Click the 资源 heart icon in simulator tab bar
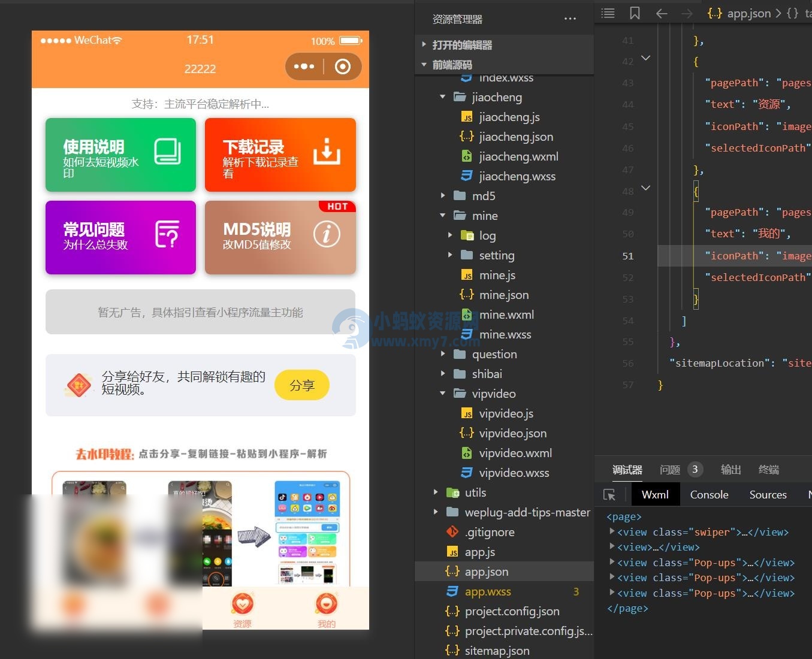The width and height of the screenshot is (812, 659). (x=242, y=604)
